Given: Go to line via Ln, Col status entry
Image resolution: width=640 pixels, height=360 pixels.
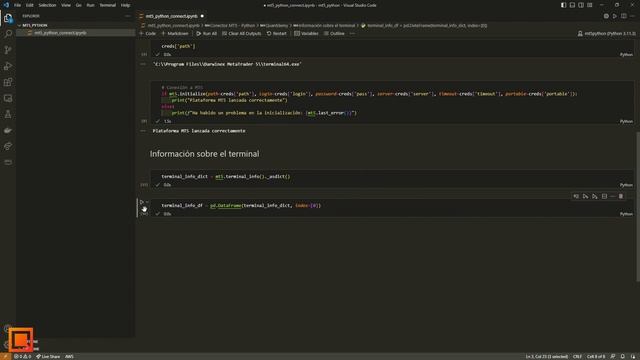Looking at the screenshot, I should pyautogui.click(x=546, y=356).
